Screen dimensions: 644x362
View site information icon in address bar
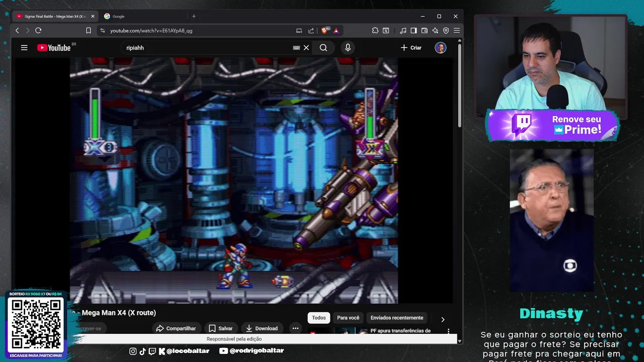tap(103, 31)
